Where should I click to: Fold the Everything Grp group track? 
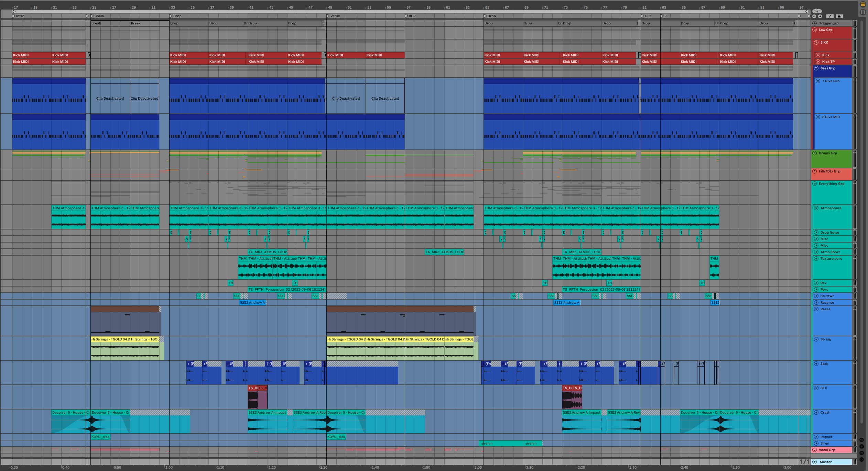[814, 184]
